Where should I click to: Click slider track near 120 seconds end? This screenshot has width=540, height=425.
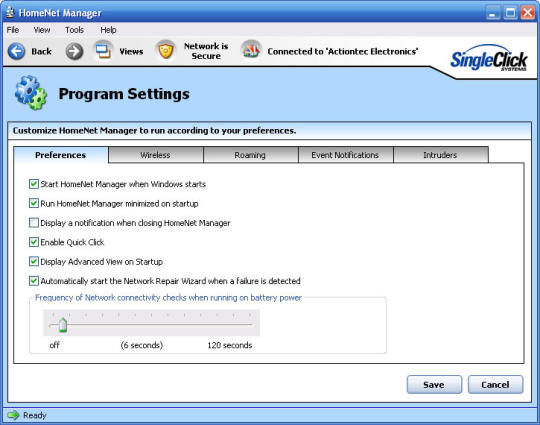[250, 325]
